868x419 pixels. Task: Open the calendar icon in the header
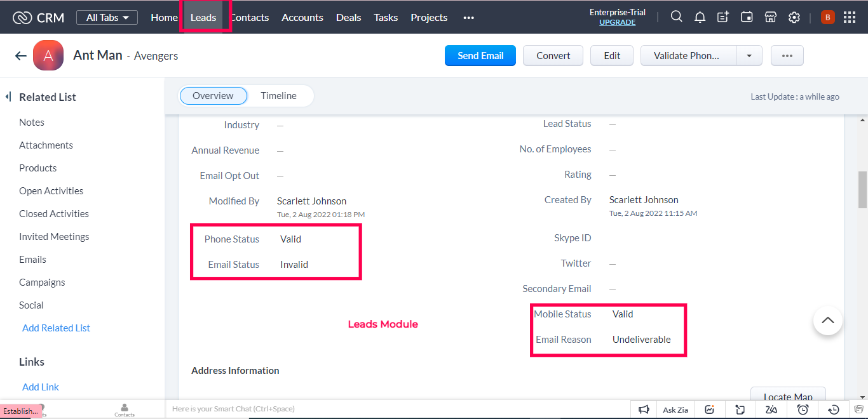click(747, 17)
